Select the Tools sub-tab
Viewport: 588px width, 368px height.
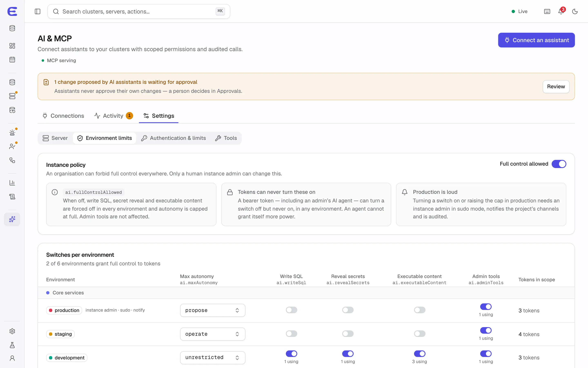[226, 138]
